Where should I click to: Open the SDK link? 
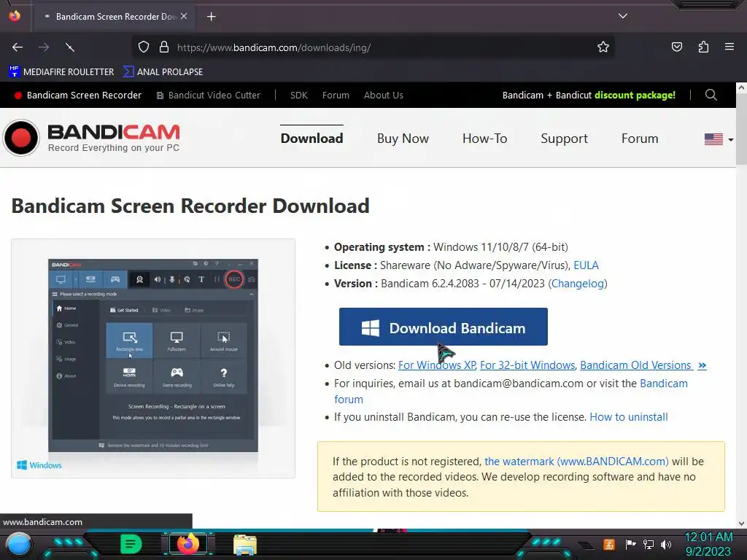click(x=298, y=96)
